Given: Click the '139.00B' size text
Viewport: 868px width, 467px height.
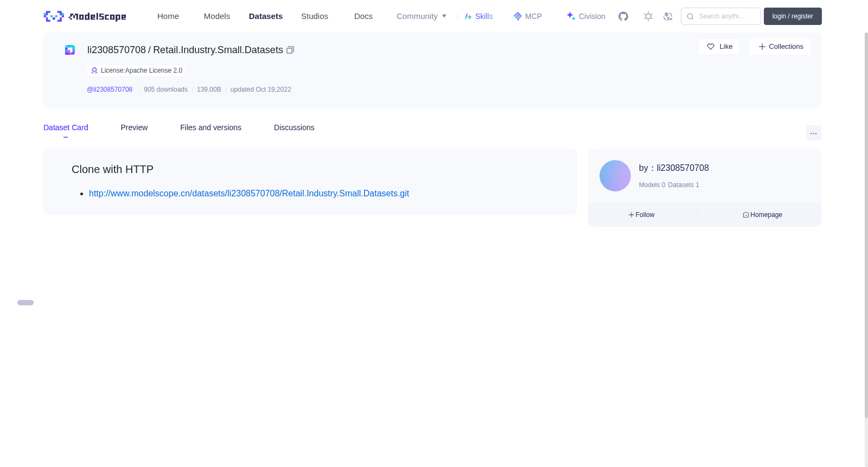Looking at the screenshot, I should (209, 89).
